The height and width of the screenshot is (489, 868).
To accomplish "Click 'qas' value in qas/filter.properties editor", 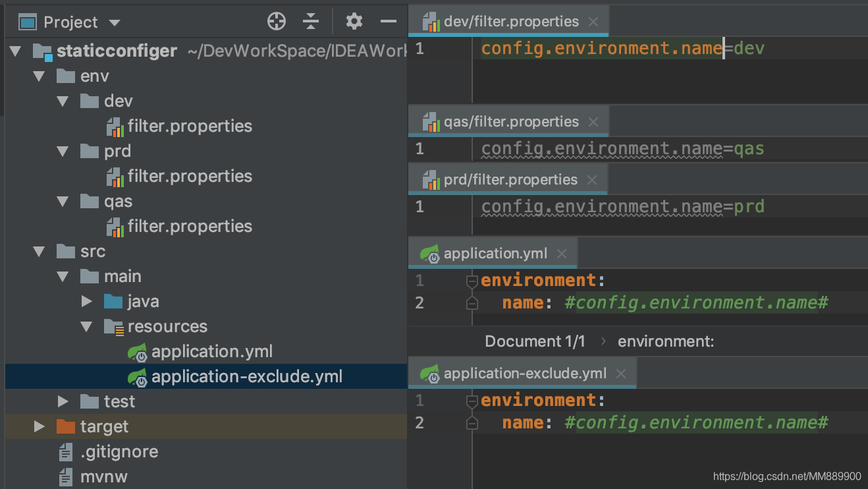I will (749, 149).
